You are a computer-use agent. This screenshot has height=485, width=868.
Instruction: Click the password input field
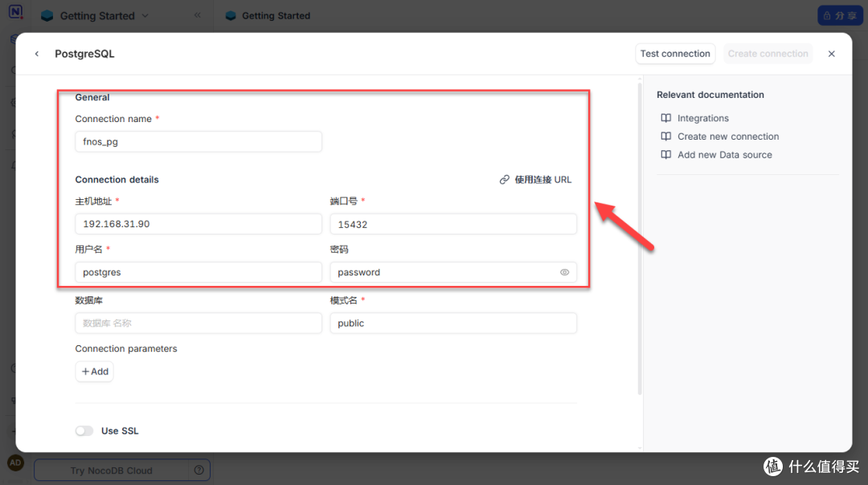[x=452, y=272]
